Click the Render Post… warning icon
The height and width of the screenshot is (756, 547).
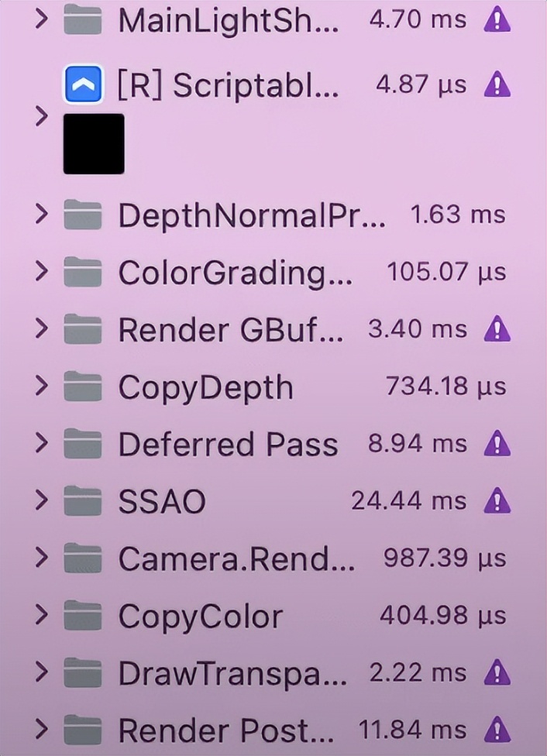click(497, 730)
